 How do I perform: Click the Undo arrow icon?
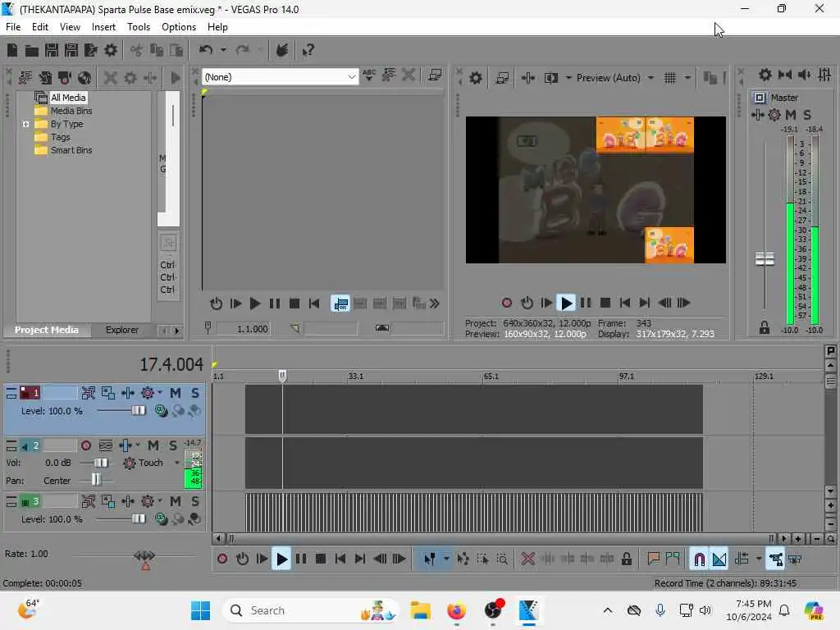206,50
